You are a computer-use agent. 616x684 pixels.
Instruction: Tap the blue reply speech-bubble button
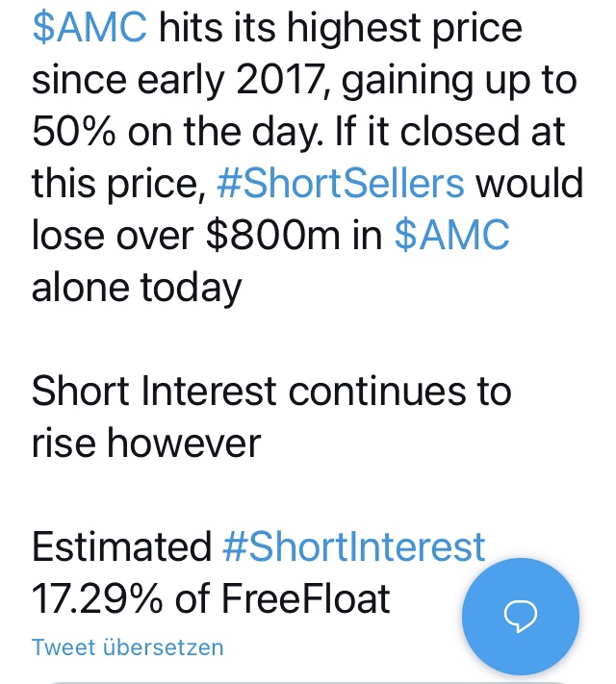[x=520, y=617]
